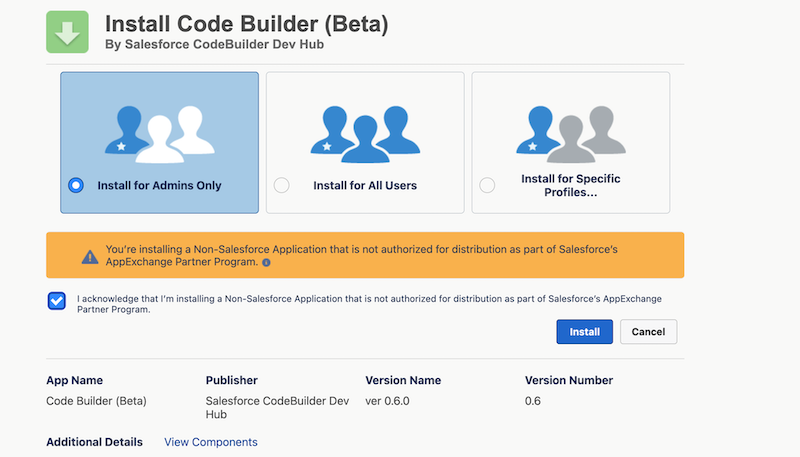Uncheck the Non-Salesforce acknowledgment checkbox
The height and width of the screenshot is (457, 800).
(57, 301)
